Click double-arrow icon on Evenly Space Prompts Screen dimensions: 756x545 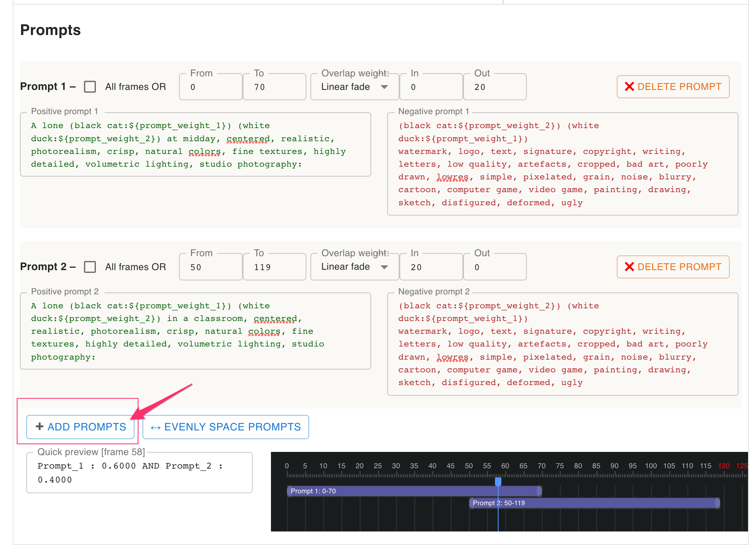pos(156,428)
